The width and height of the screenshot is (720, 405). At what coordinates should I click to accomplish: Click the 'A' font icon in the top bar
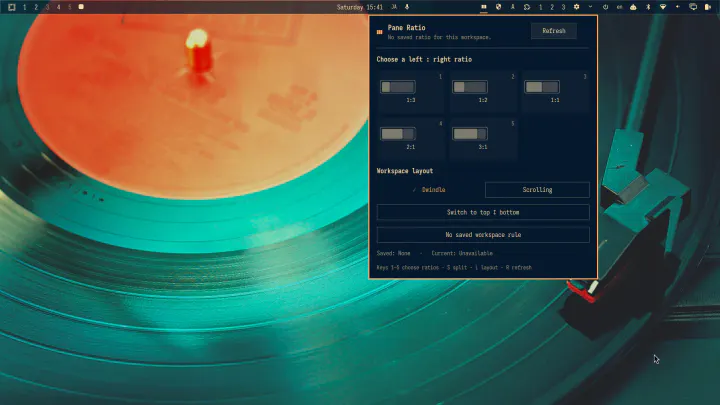pyautogui.click(x=512, y=7)
